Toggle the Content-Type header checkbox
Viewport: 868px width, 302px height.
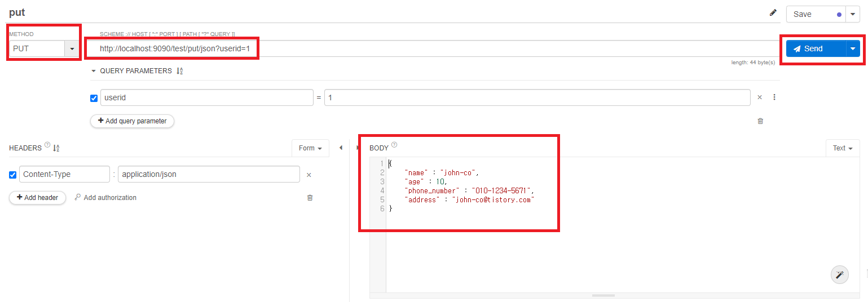13,175
